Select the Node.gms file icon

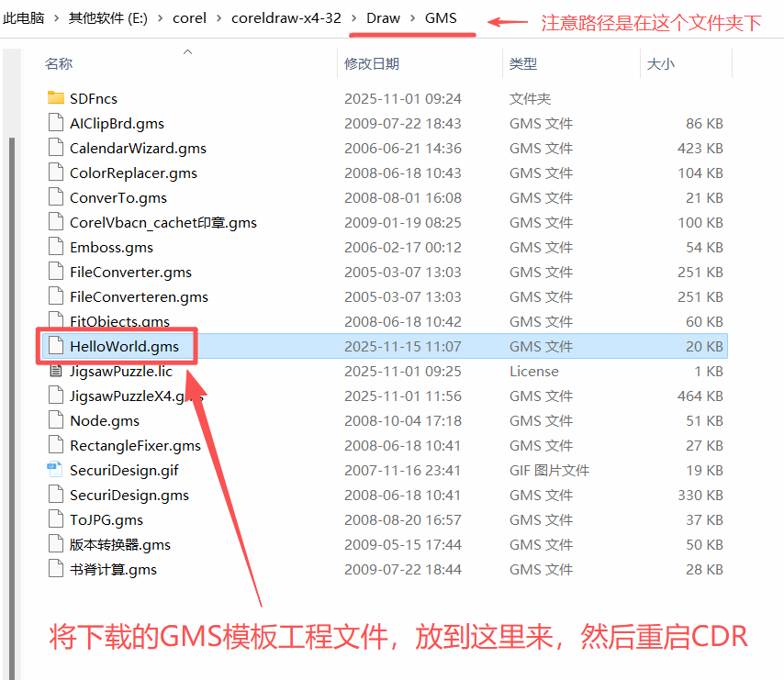tap(55, 421)
